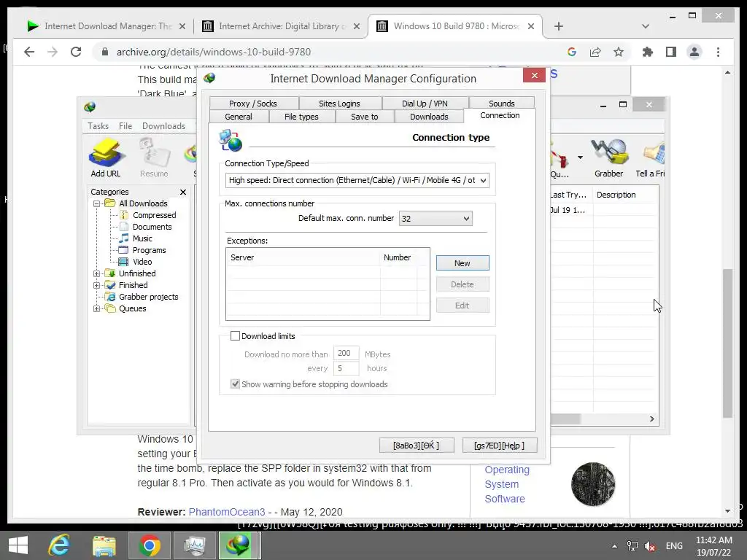The image size is (747, 560).
Task: Open the Windows Start button
Action: click(x=18, y=545)
